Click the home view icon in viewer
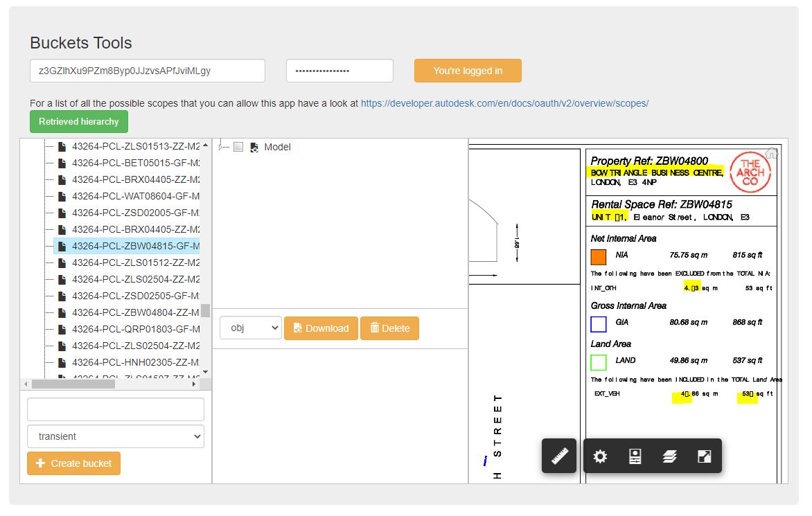Viewport: 812px width, 516px height. (x=772, y=152)
